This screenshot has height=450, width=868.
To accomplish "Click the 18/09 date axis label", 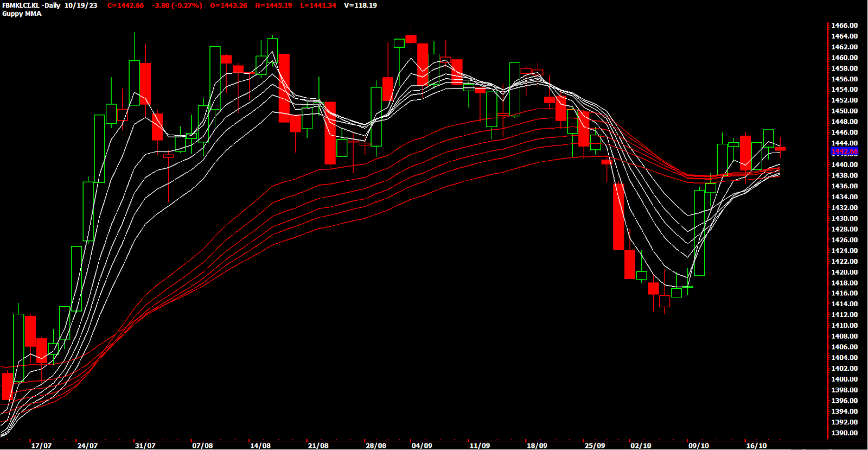I will (537, 446).
